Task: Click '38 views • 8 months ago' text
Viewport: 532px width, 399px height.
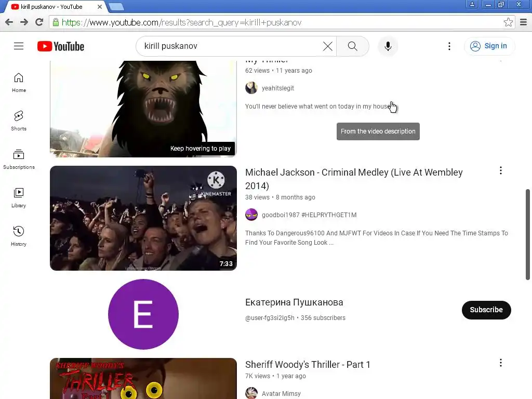Action: pos(280,197)
